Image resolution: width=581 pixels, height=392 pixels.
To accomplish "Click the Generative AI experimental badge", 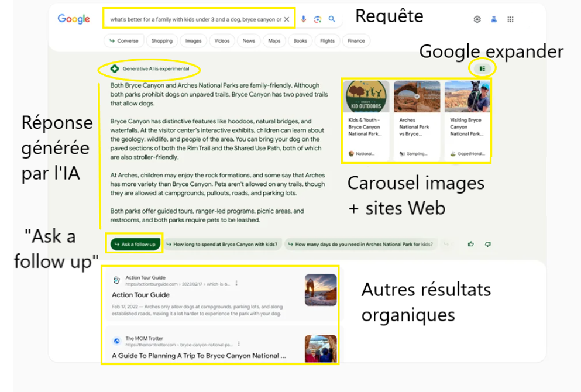I will tap(150, 68).
